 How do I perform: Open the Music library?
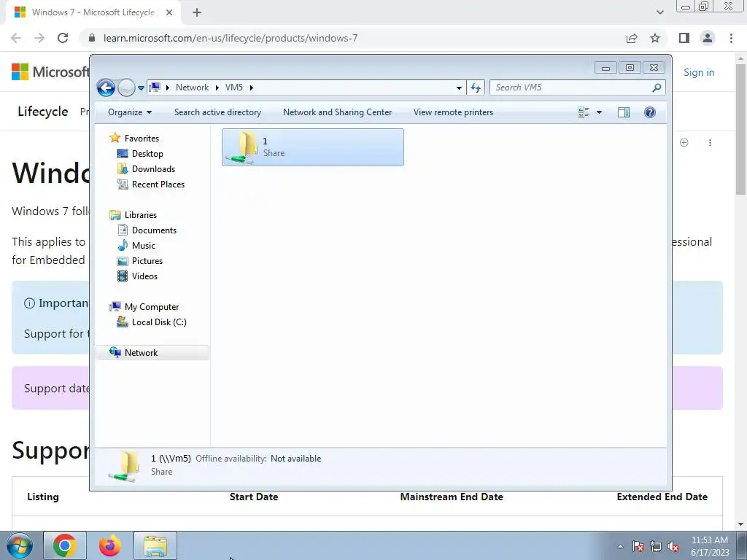point(144,245)
